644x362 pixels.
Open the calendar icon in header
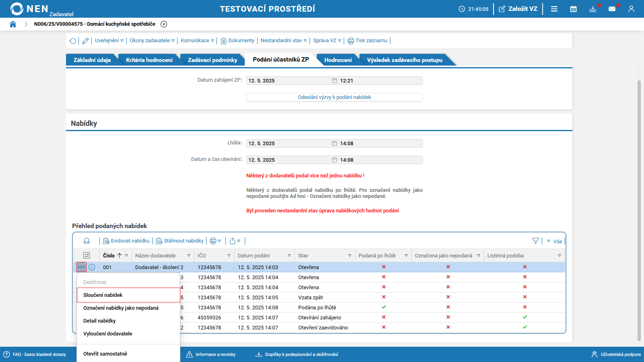tap(573, 9)
